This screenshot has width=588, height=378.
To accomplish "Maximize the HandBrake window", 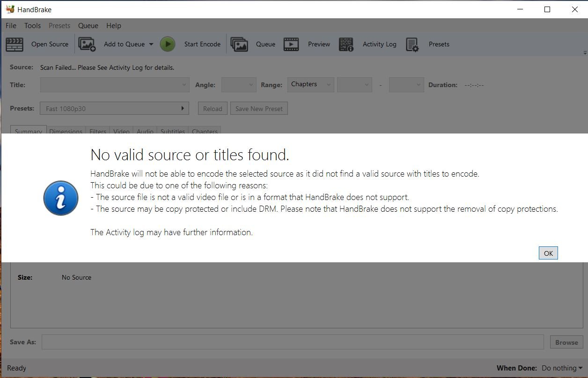I will [547, 9].
